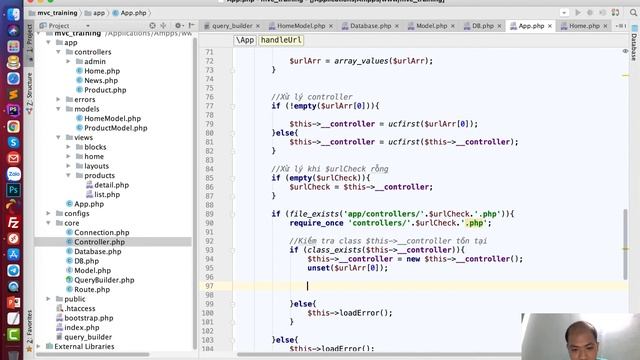
Task: Open bootstrap.php in Project tree
Action: point(89,318)
